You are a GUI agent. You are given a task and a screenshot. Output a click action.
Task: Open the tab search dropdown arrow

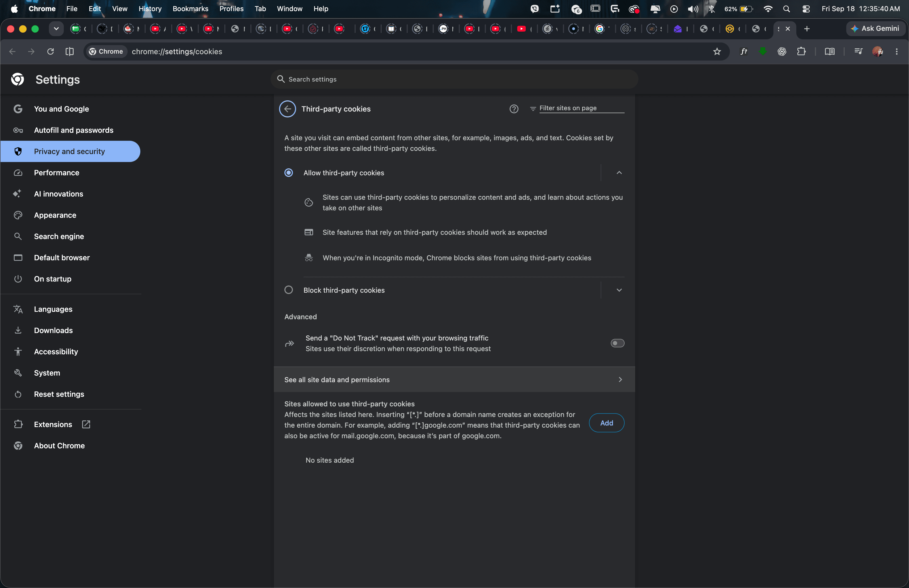click(x=56, y=29)
